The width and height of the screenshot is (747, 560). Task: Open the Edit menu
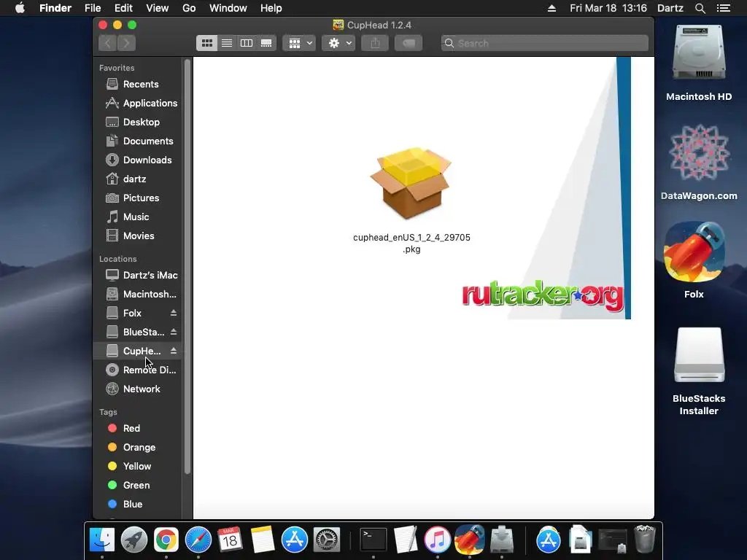123,8
